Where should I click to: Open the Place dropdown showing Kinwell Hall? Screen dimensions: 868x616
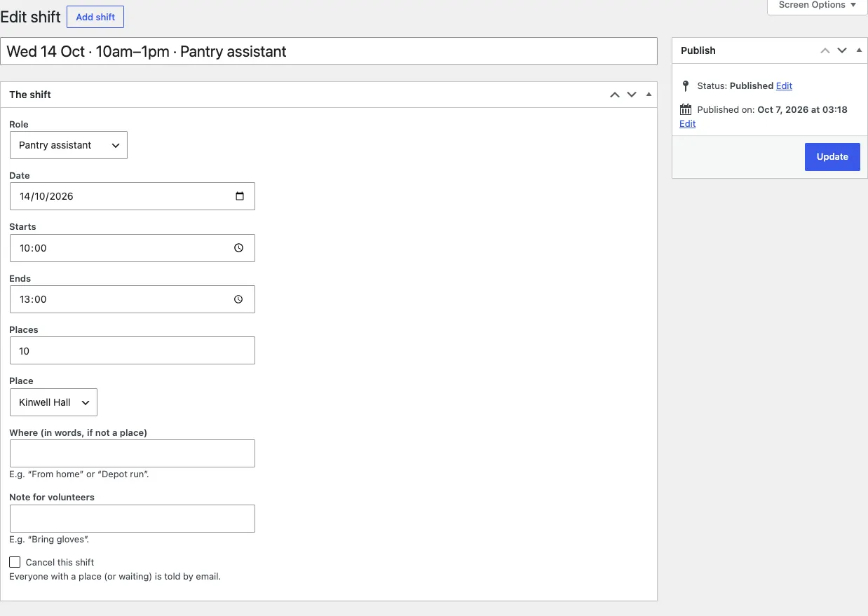click(x=53, y=402)
